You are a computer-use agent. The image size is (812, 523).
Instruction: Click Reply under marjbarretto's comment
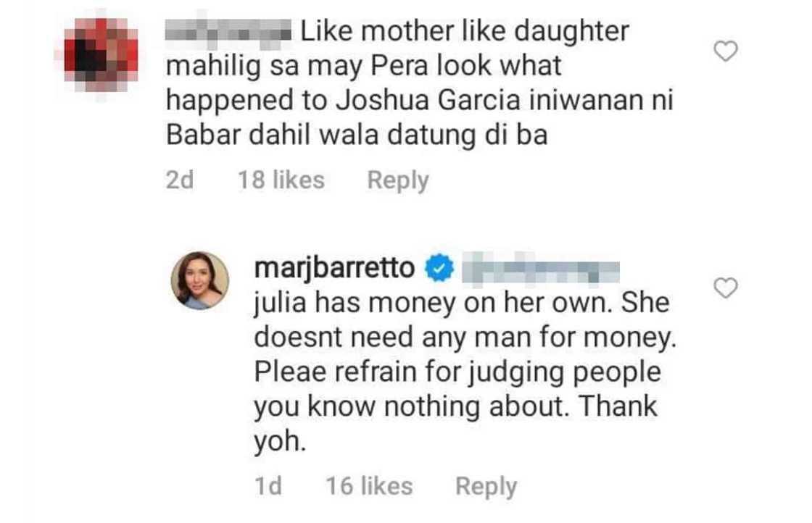point(486,487)
